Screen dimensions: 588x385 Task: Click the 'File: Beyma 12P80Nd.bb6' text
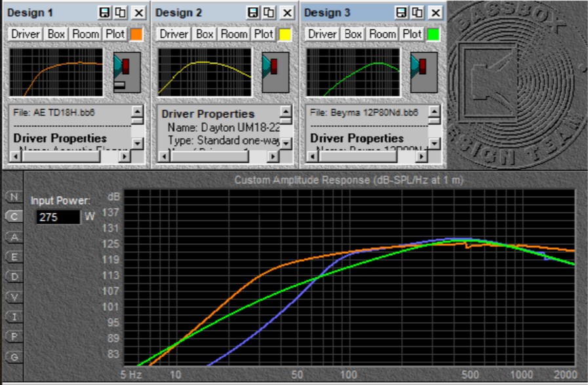click(364, 112)
